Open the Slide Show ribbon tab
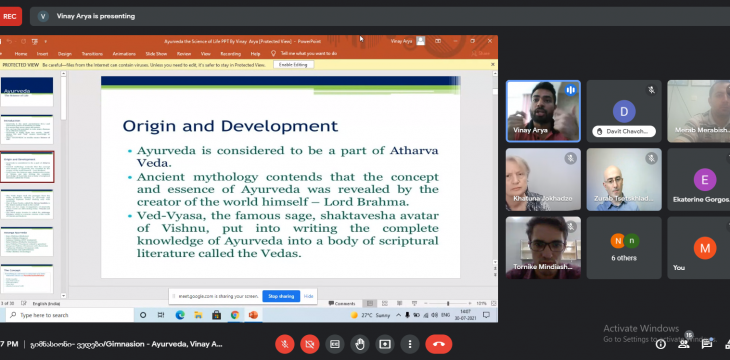730x360 pixels. pyautogui.click(x=156, y=54)
